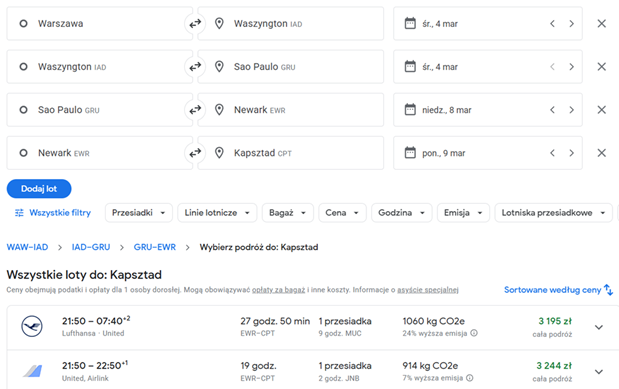
Task: Open the Linie lotnicze filter dropdown
Action: 217,213
